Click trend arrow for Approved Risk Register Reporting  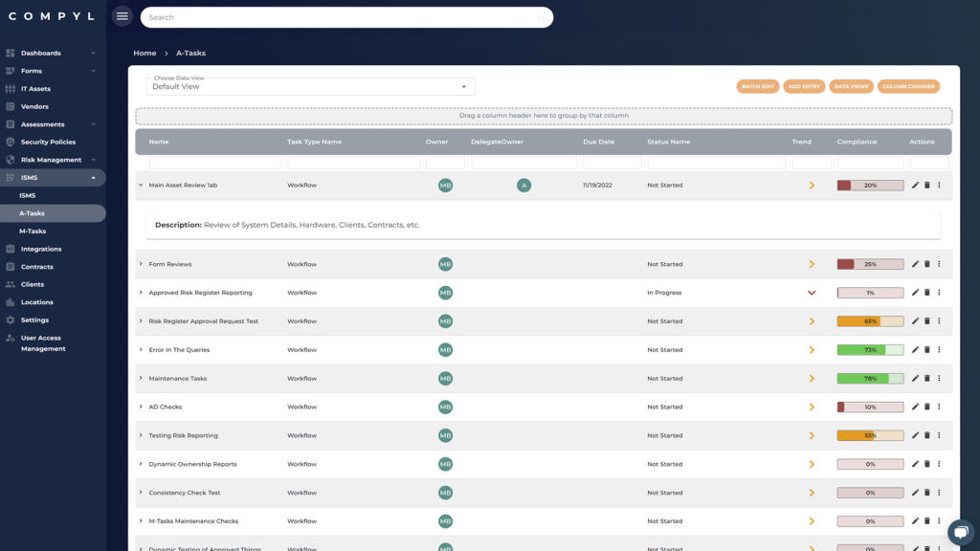(812, 293)
